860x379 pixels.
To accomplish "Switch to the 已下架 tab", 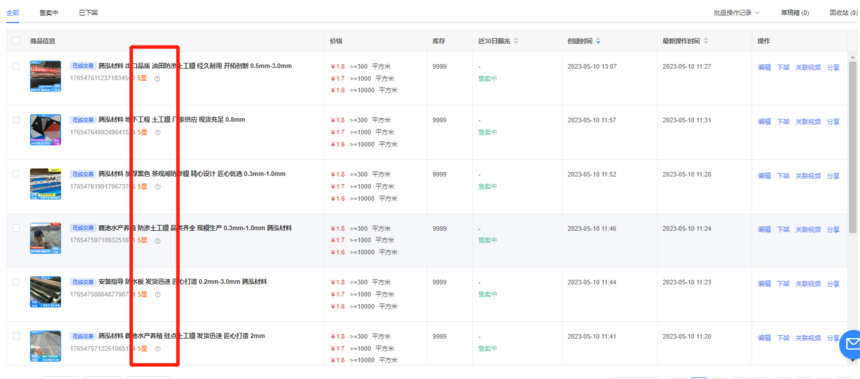I will [x=88, y=12].
